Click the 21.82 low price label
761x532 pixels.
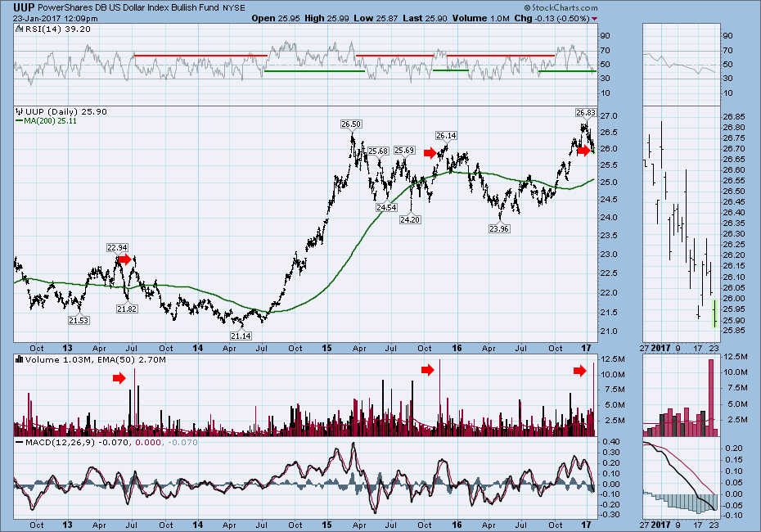(x=127, y=309)
